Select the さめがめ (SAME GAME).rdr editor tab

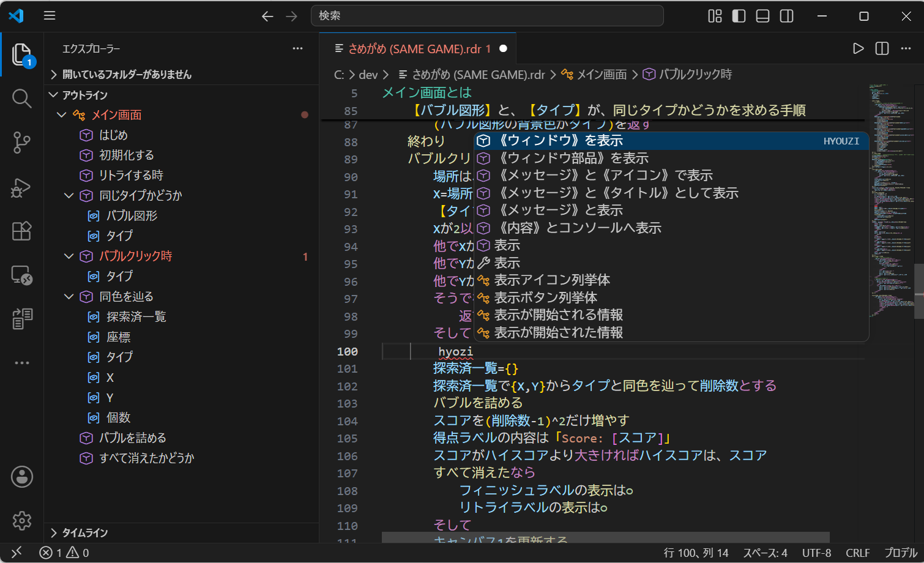[x=417, y=48]
